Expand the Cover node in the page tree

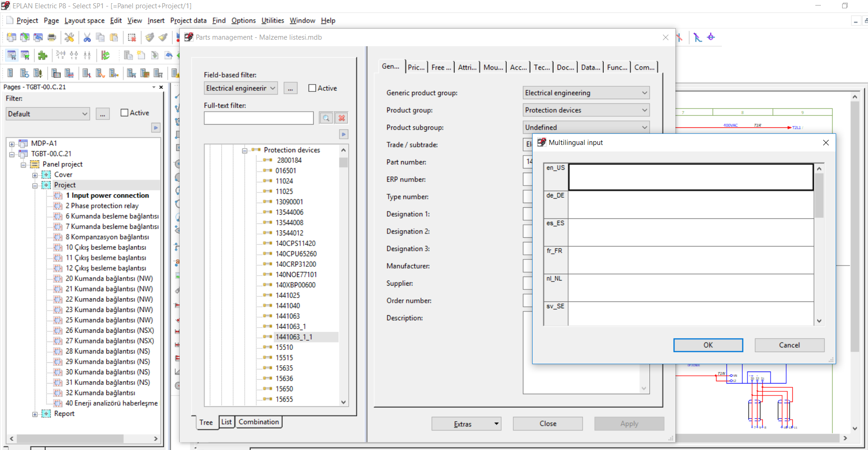[x=35, y=175]
